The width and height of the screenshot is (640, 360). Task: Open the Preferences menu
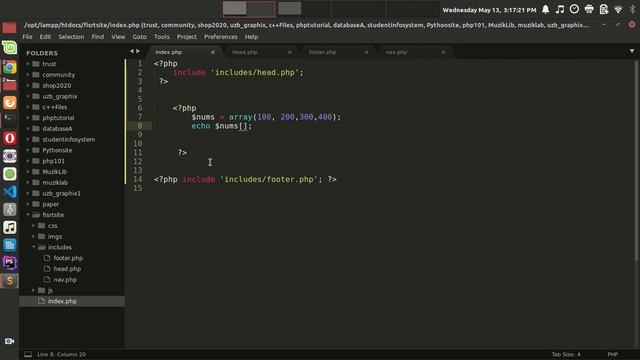(x=220, y=37)
